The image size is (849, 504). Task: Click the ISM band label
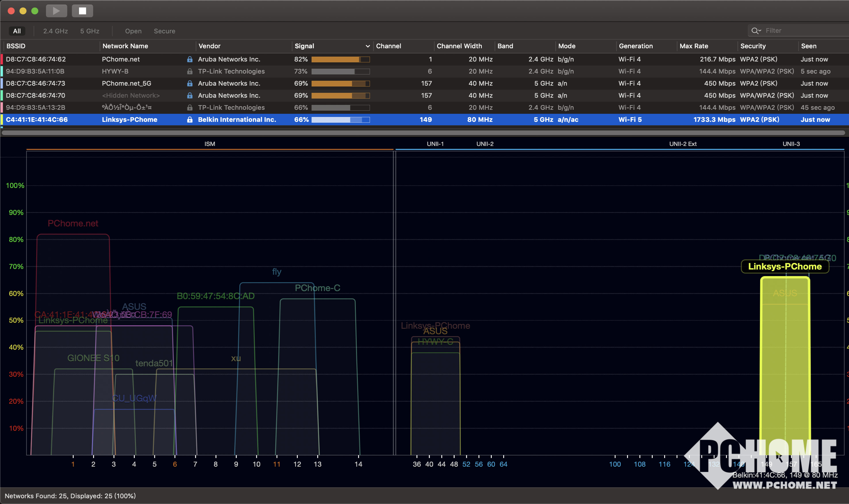210,144
